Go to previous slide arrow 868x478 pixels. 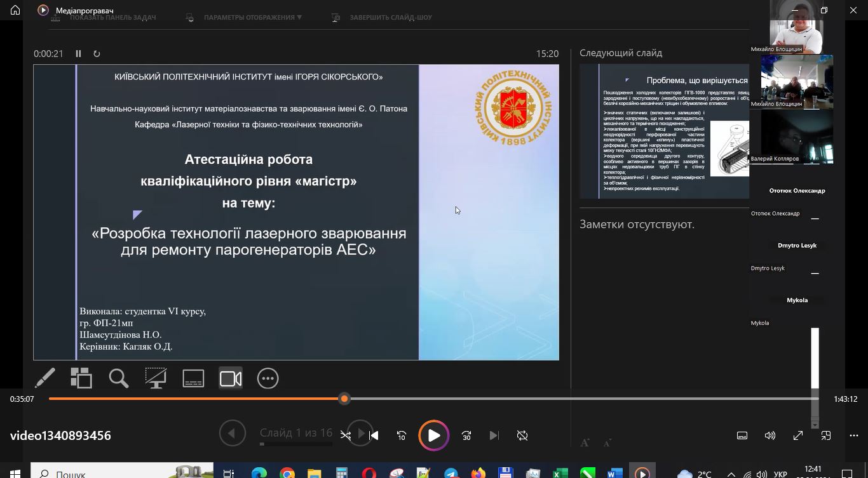click(232, 434)
